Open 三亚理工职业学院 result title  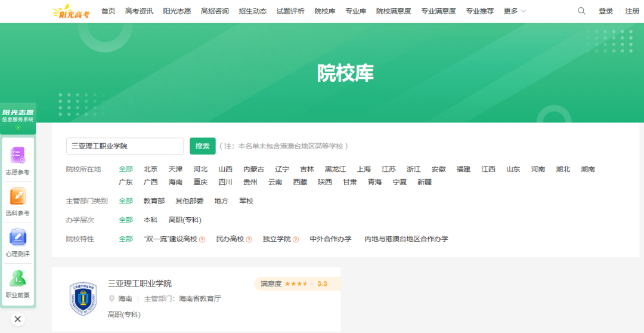coord(140,283)
